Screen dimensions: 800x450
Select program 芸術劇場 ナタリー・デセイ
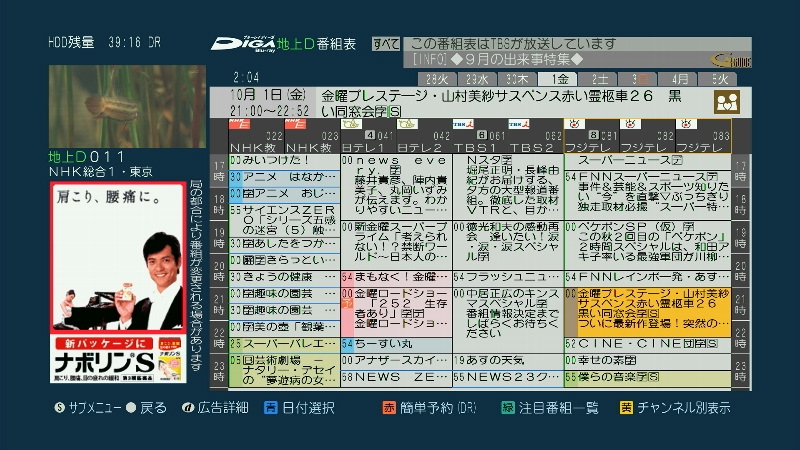[284, 370]
